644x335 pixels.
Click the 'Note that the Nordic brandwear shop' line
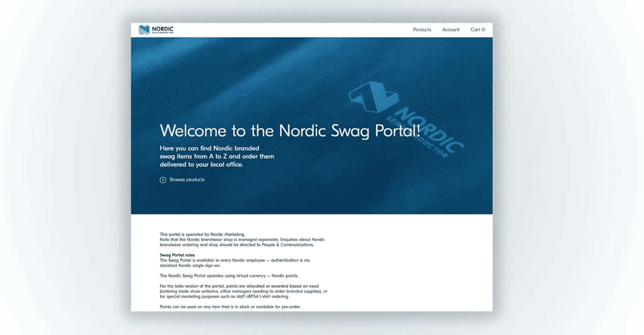[x=241, y=239]
